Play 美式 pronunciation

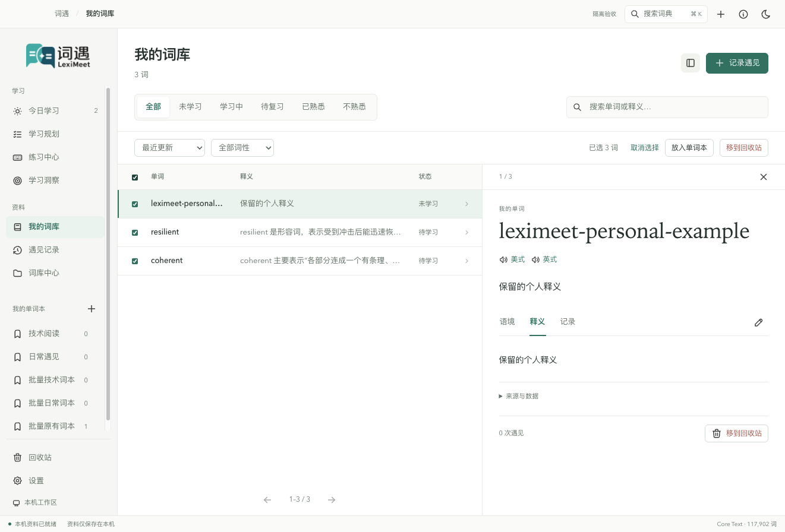[512, 259]
